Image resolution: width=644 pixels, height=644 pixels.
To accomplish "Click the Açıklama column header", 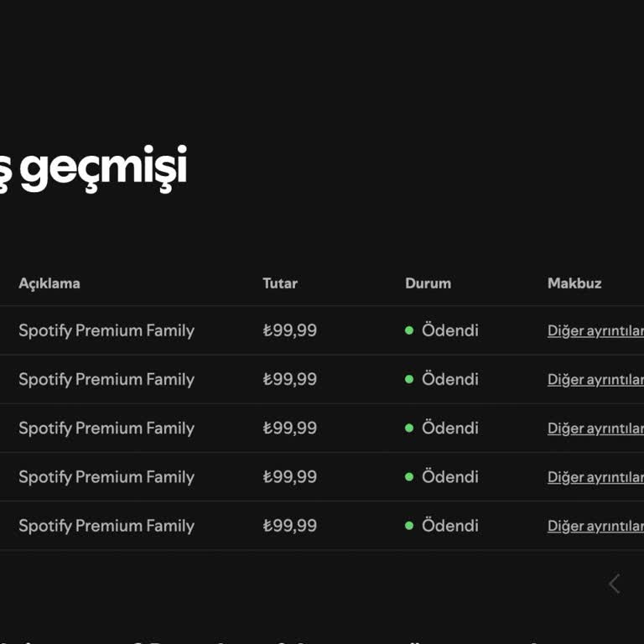I will 49,283.
